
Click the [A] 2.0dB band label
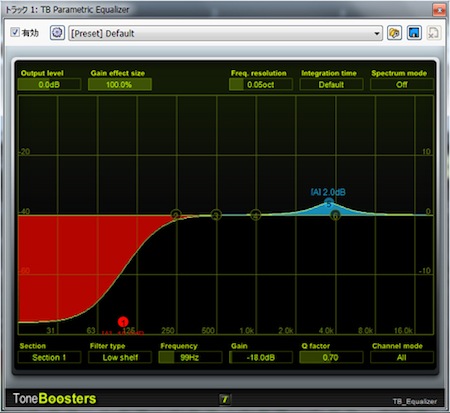pos(328,192)
